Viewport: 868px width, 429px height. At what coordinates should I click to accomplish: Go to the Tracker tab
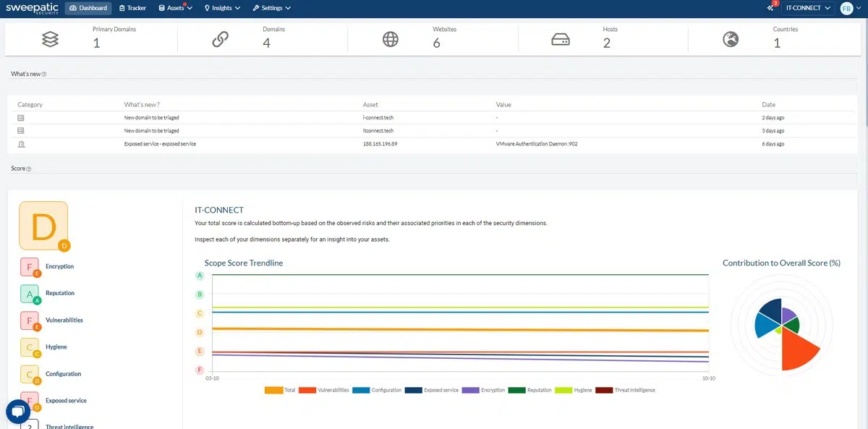[x=132, y=9]
